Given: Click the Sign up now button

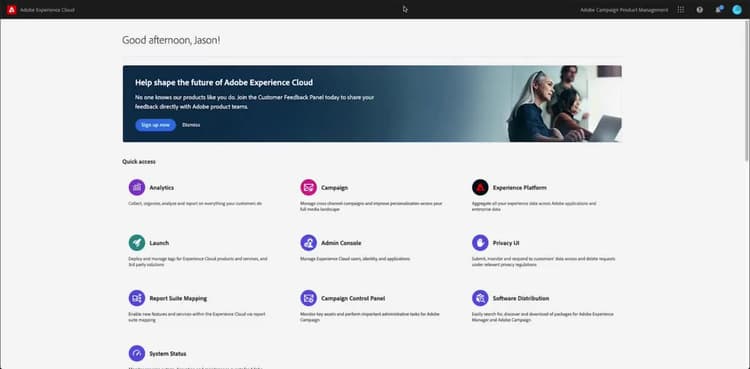Looking at the screenshot, I should click(155, 125).
